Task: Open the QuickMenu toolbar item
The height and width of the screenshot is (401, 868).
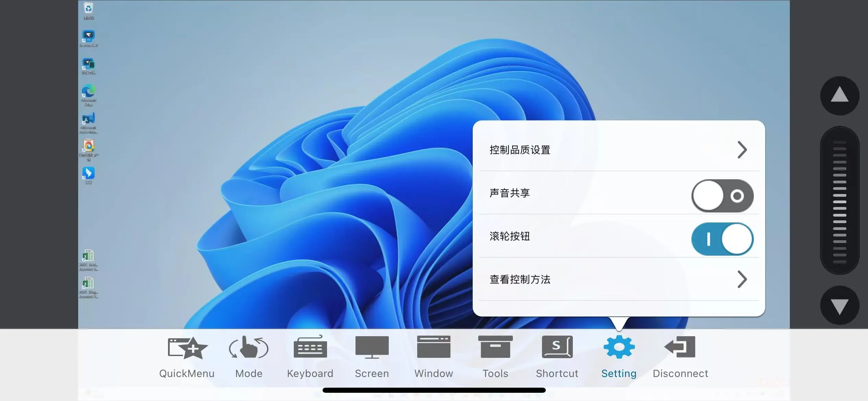Action: (x=187, y=357)
